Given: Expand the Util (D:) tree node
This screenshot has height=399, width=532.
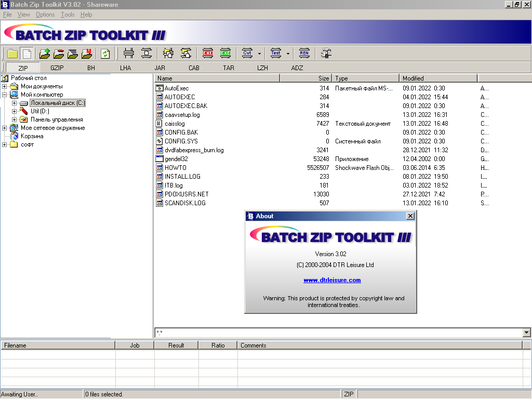Looking at the screenshot, I should 15,111.
